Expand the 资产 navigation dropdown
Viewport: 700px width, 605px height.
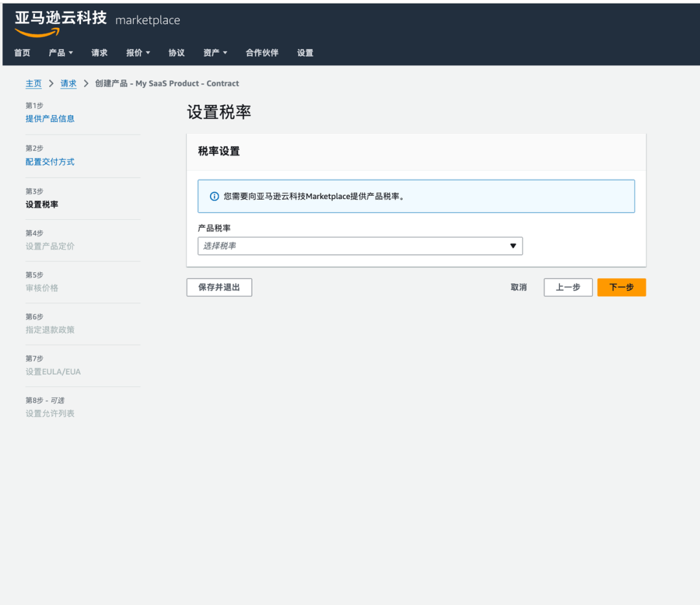(215, 53)
